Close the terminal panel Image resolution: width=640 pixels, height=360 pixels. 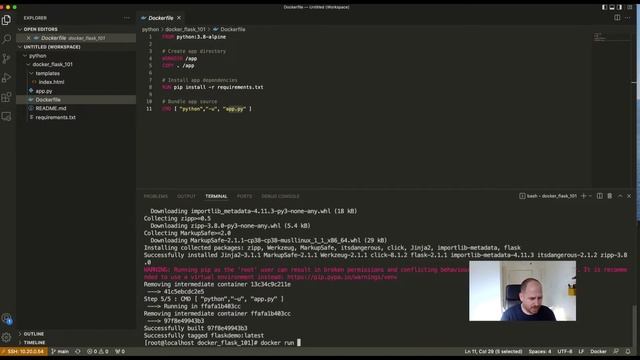click(x=629, y=196)
